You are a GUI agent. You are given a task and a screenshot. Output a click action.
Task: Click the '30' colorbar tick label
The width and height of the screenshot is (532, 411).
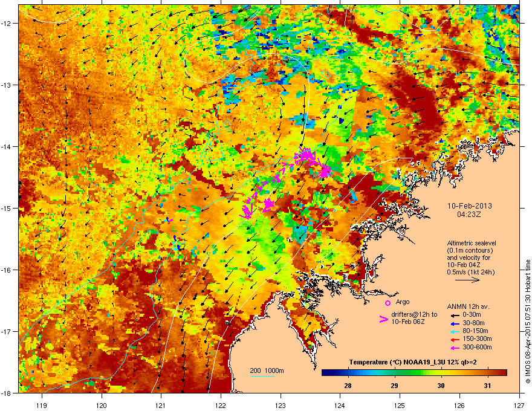pos(441,386)
